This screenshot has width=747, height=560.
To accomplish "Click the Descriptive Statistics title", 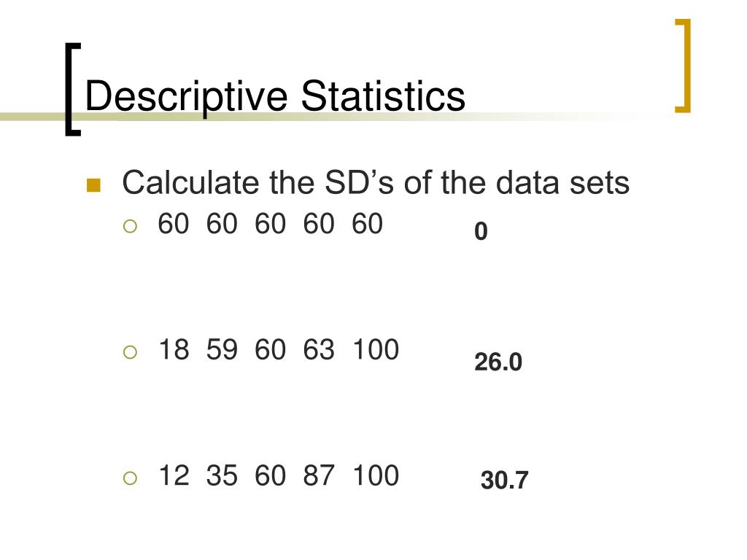I will point(275,97).
